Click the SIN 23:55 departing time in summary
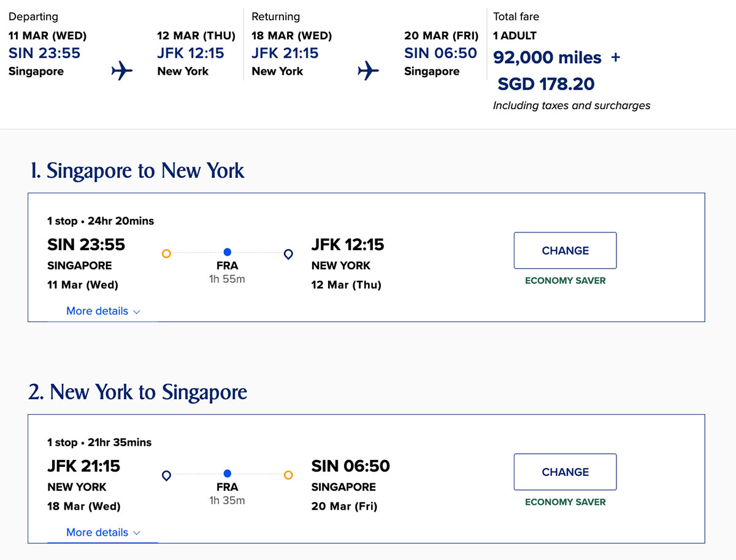The image size is (736, 560). pos(44,53)
